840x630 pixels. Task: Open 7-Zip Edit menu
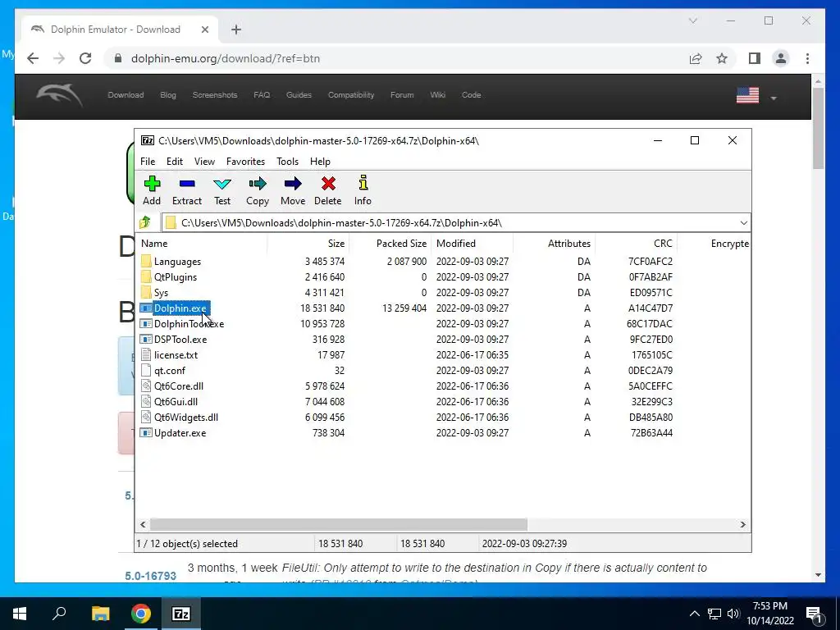[175, 162]
